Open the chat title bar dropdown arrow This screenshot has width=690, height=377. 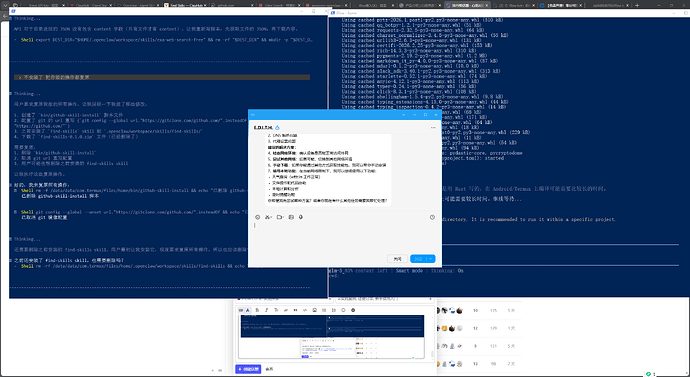click(404, 114)
